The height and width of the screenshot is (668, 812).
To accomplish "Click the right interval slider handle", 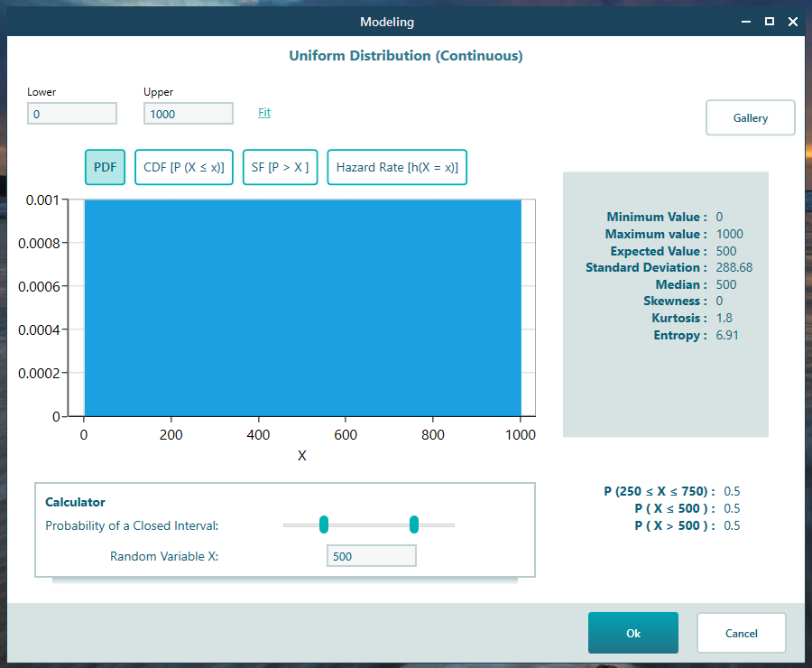I will pos(414,524).
